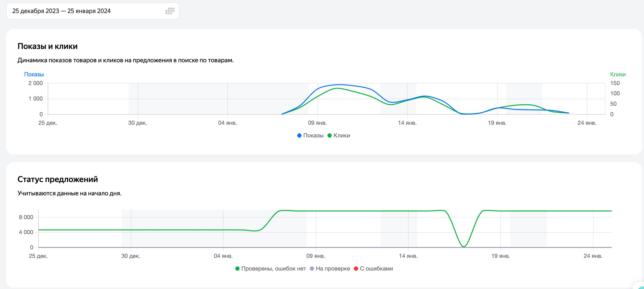644x289 pixels.
Task: Click the 1 000 value on Показы axis
Action: click(36, 99)
